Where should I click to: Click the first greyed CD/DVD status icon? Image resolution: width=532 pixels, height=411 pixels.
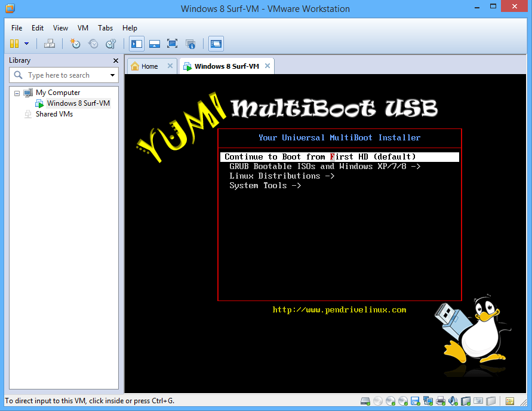tap(377, 401)
